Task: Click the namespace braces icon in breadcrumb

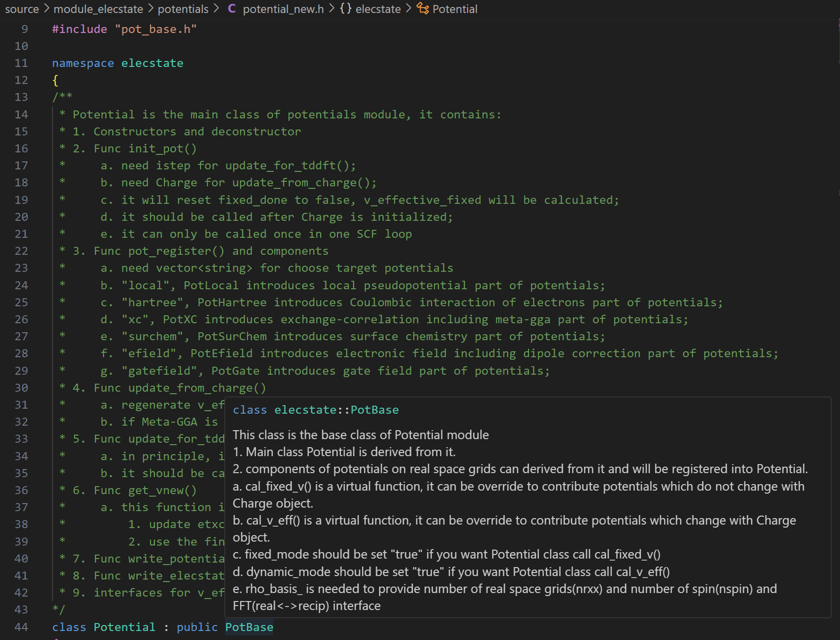Action: pyautogui.click(x=345, y=9)
